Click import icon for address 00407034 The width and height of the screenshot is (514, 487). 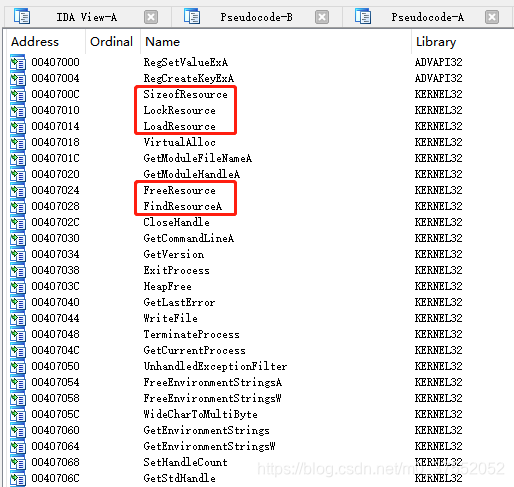pyautogui.click(x=18, y=254)
